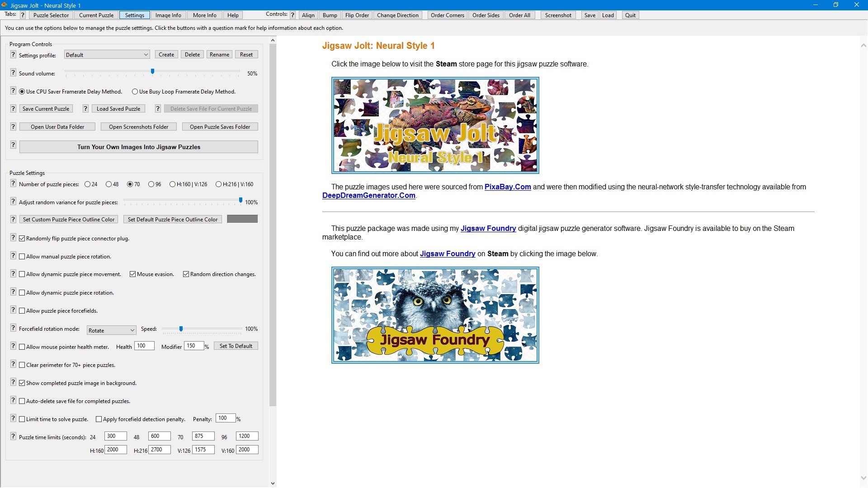This screenshot has width=868, height=488.
Task: Open the Settings profile dropdown
Action: tap(107, 55)
